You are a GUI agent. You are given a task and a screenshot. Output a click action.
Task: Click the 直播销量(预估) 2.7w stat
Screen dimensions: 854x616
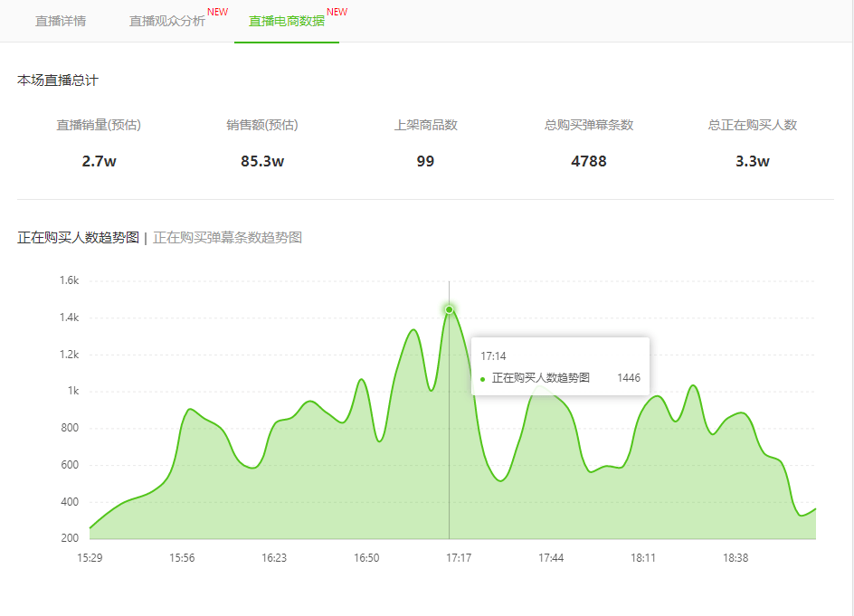pos(99,143)
